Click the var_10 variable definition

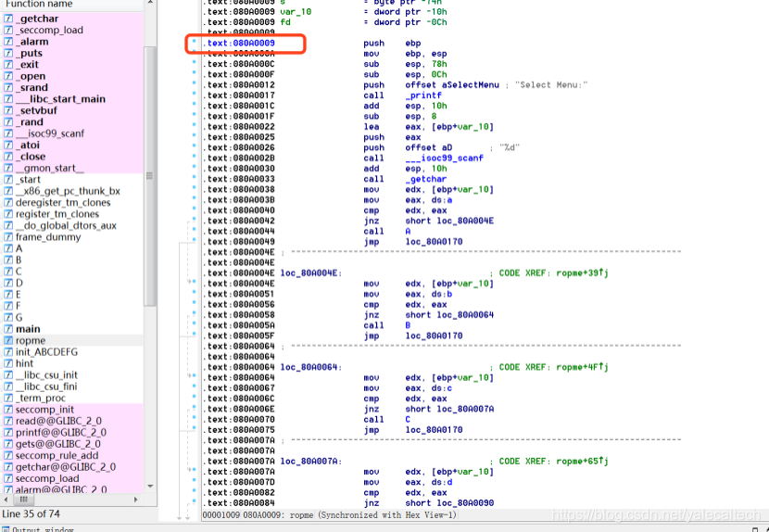click(x=296, y=12)
